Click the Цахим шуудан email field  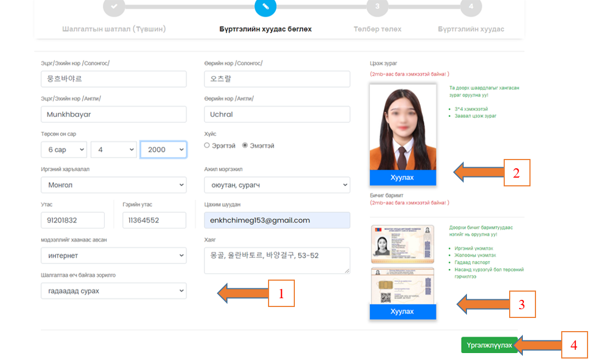point(277,220)
